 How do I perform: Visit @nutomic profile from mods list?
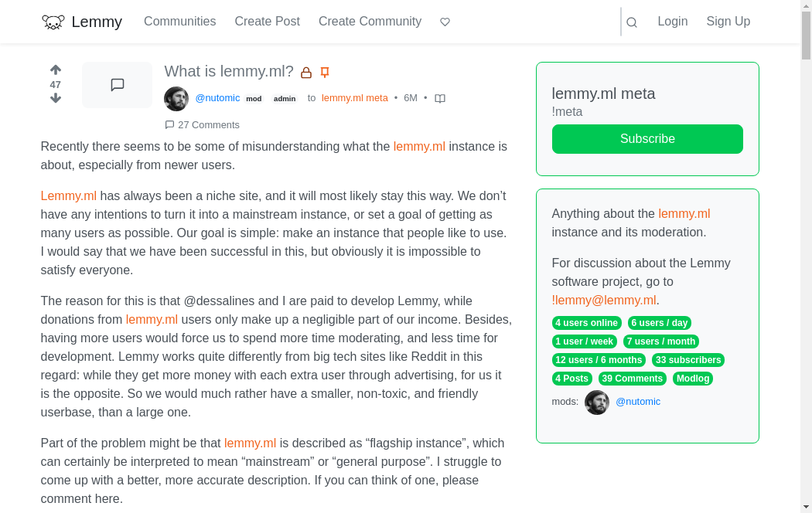[638, 402]
